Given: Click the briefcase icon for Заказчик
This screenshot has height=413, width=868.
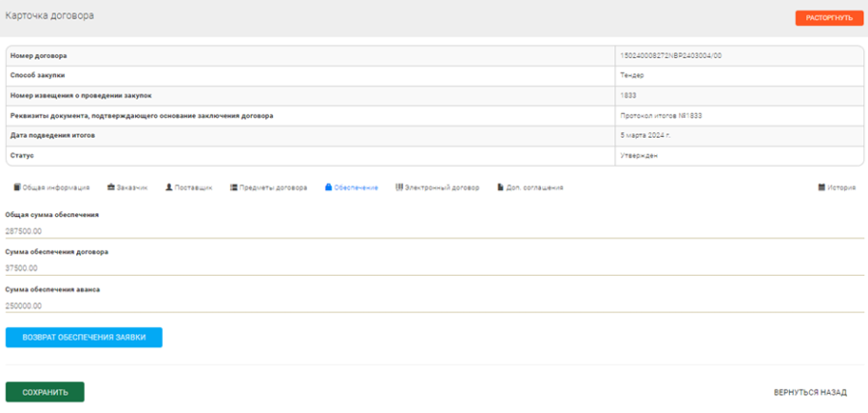Looking at the screenshot, I should click(x=111, y=187).
